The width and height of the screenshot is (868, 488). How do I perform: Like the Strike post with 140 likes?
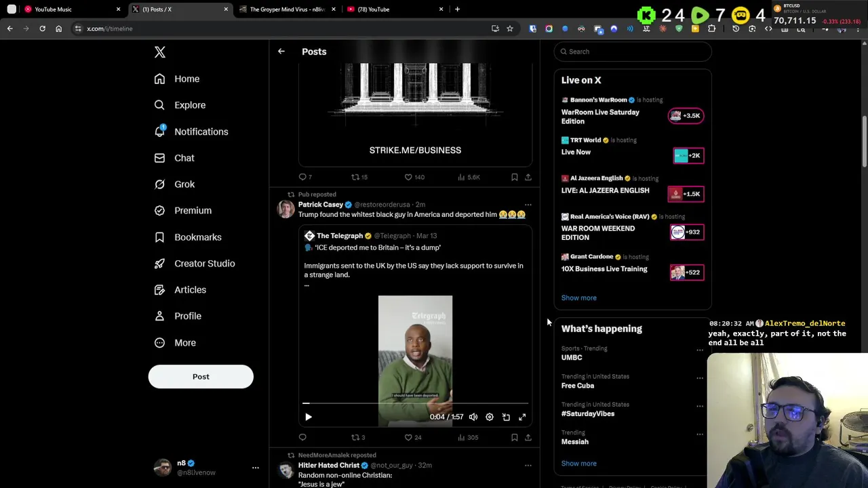pos(414,177)
